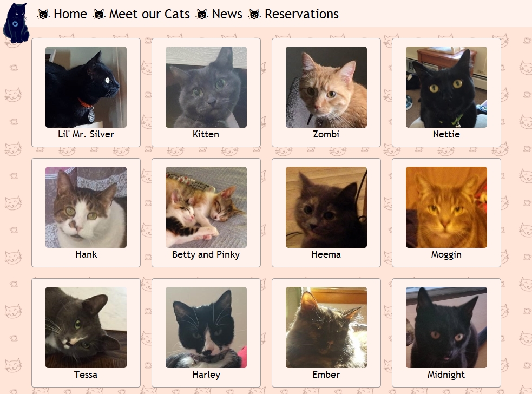Screen dimensions: 532x394
Task: Click cat face icon before Meet our Cats
Action: pos(99,14)
